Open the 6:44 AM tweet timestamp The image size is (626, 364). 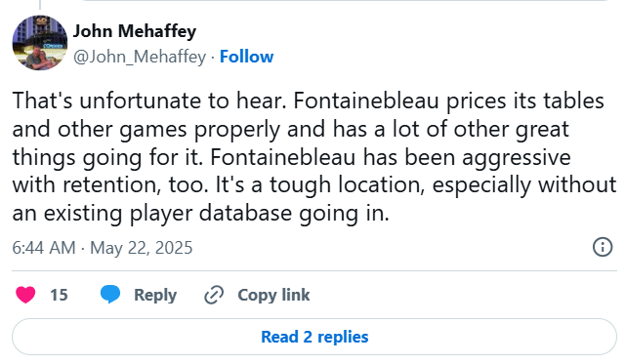pyautogui.click(x=44, y=248)
